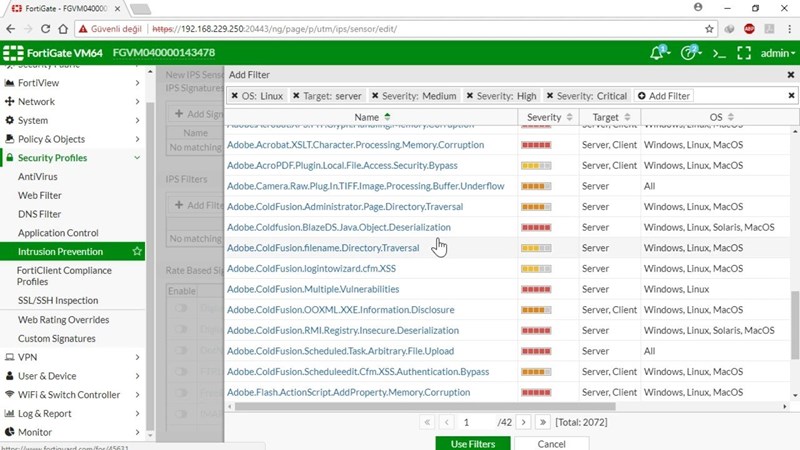
Task: Open the Chrome menu three dots
Action: coord(789,29)
